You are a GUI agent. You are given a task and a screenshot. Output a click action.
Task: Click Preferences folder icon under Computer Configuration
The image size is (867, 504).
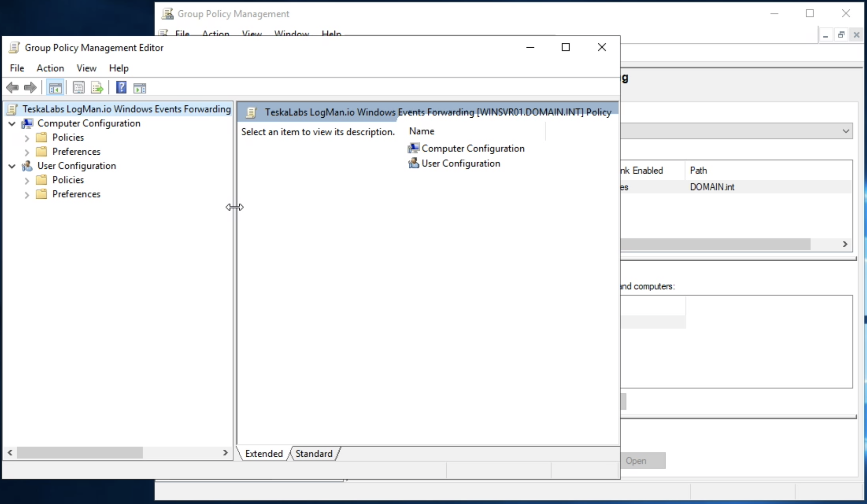pyautogui.click(x=42, y=151)
